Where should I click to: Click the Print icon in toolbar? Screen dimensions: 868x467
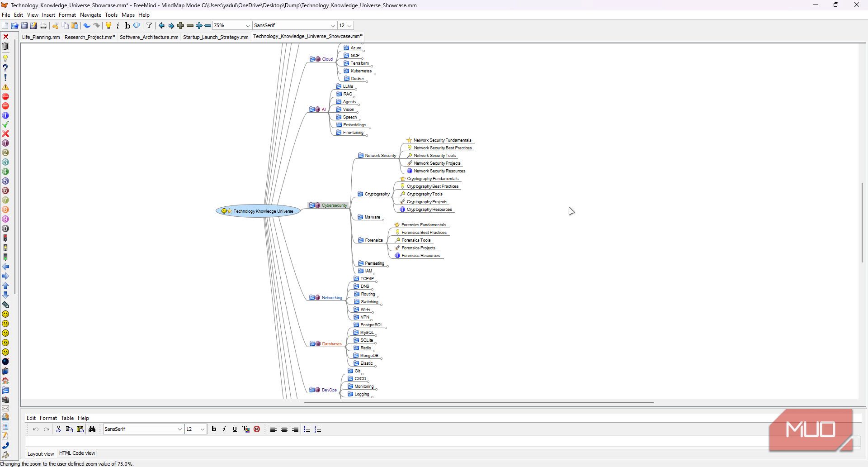[43, 26]
